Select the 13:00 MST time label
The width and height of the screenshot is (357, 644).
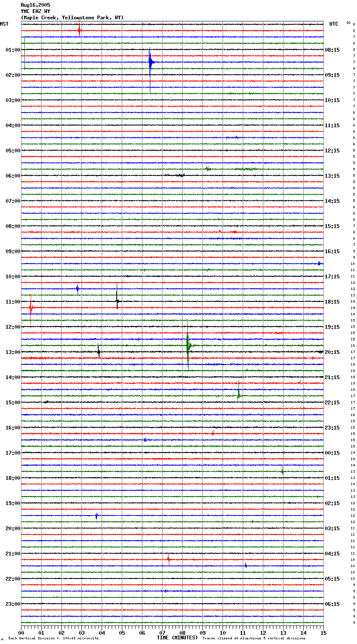tap(13, 352)
